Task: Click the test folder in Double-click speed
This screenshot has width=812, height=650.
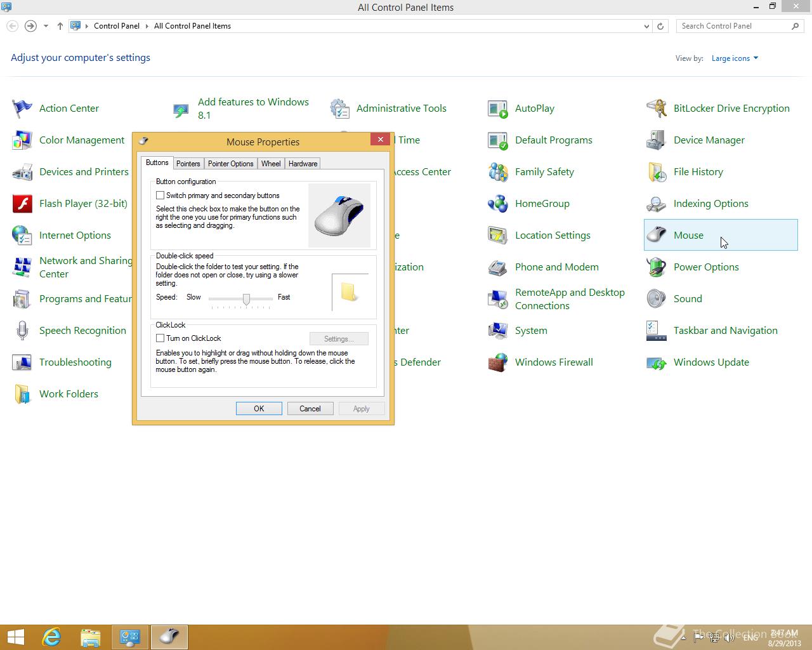Action: tap(349, 292)
